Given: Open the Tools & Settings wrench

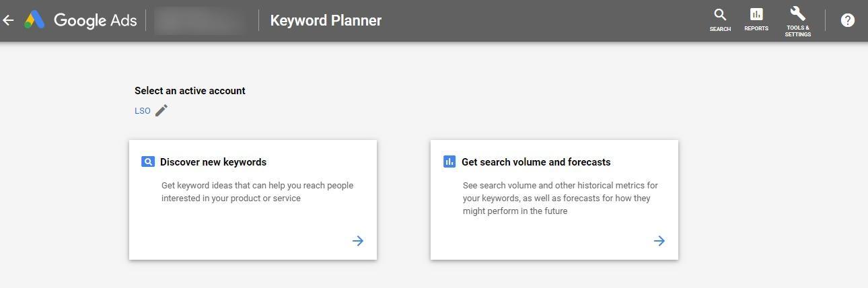Looking at the screenshot, I should 797,20.
